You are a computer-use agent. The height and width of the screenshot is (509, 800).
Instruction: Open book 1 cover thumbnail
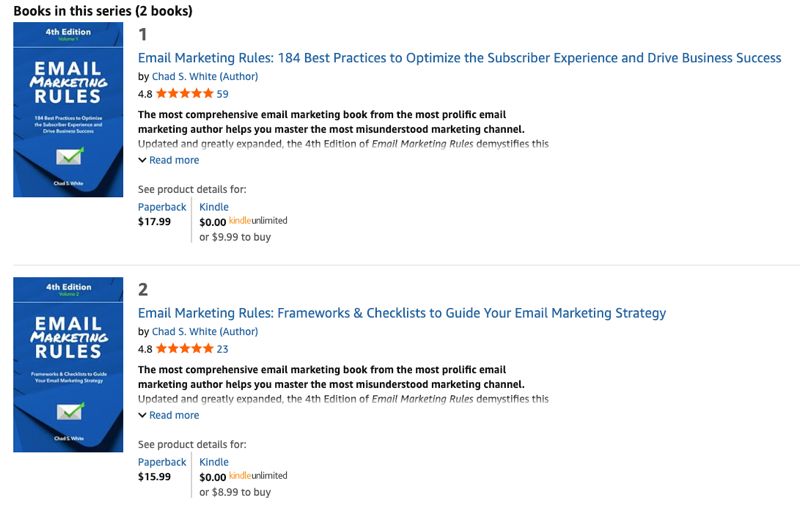(68, 109)
